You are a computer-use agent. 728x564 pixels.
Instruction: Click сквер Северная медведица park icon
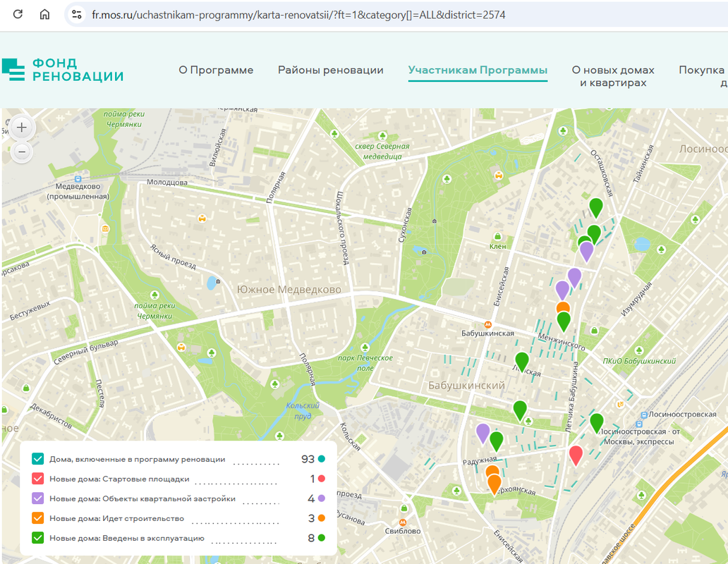(382, 136)
